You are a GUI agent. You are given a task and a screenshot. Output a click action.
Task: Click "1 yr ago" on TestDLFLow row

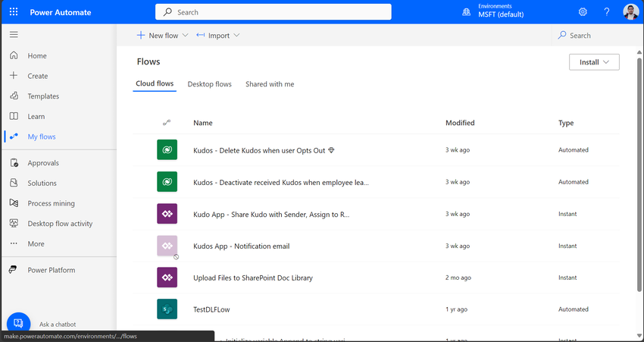[456, 309]
